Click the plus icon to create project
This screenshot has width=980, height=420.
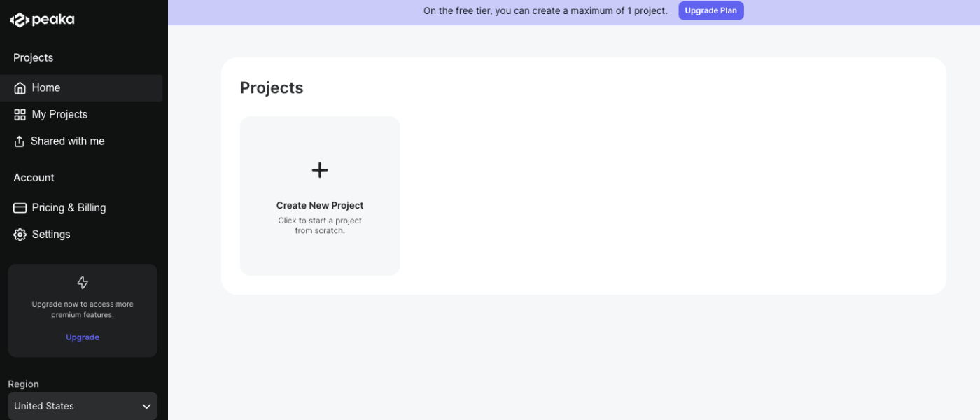coord(320,170)
